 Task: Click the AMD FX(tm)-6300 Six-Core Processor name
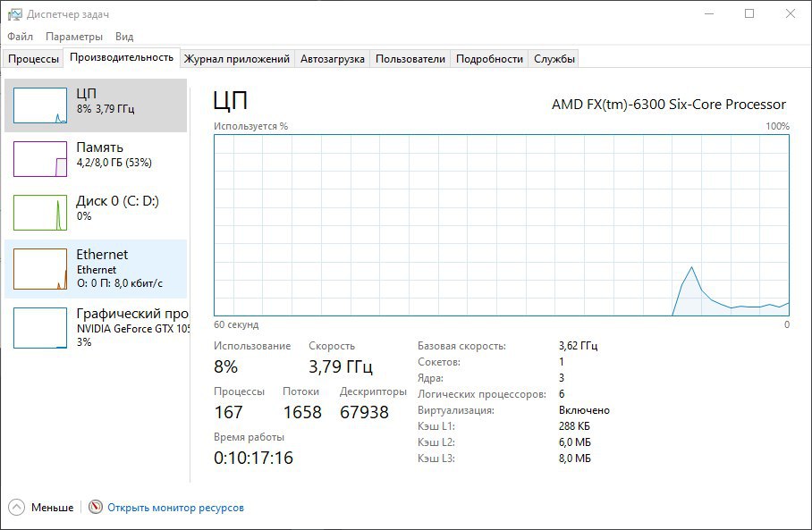coord(669,105)
